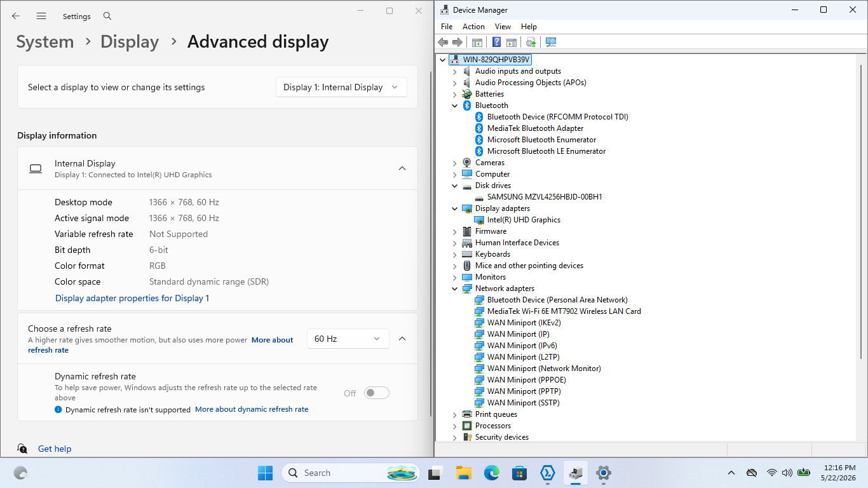Select Mice and other pointing devices category

point(529,266)
